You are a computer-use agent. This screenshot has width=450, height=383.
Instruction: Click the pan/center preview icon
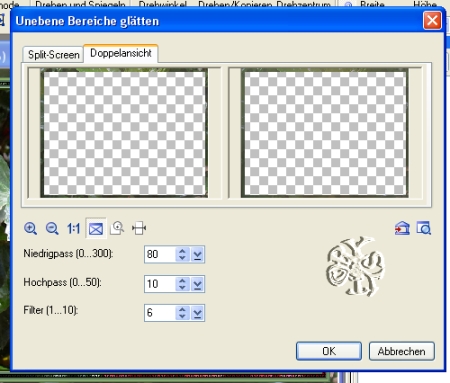click(x=139, y=228)
